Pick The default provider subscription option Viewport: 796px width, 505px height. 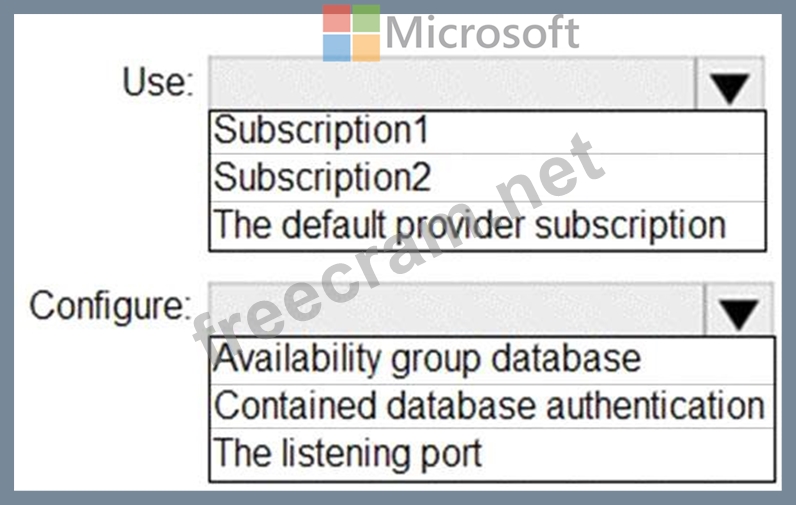pos(487,225)
